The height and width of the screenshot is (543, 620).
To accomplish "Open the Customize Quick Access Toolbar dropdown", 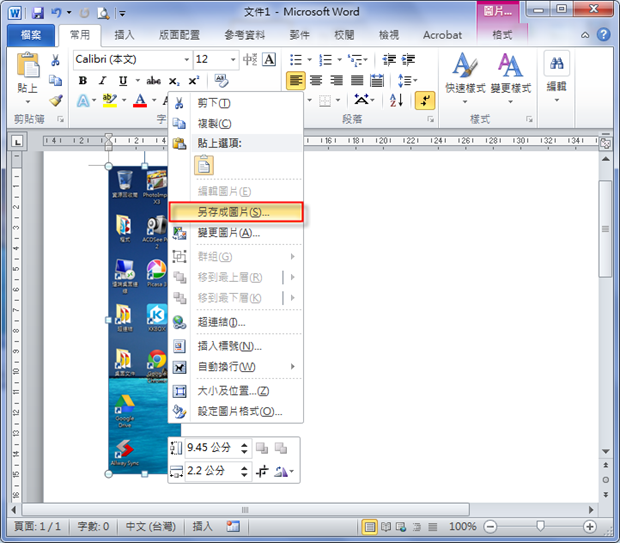I will click(x=122, y=14).
